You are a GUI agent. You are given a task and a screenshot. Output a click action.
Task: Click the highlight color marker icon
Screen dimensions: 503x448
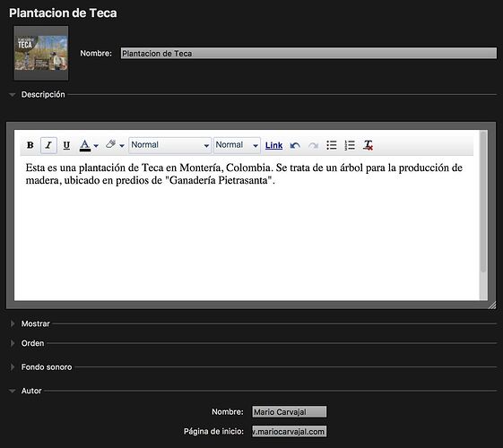click(111, 144)
